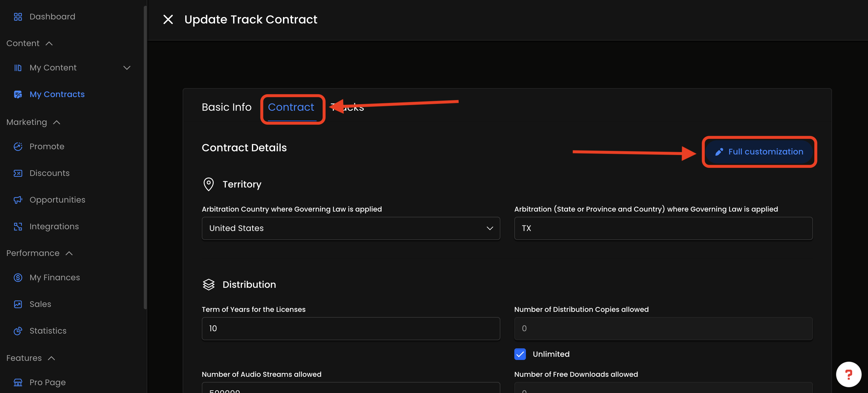Viewport: 868px width, 393px height.
Task: Switch to the Basic Info tab
Action: coord(226,107)
